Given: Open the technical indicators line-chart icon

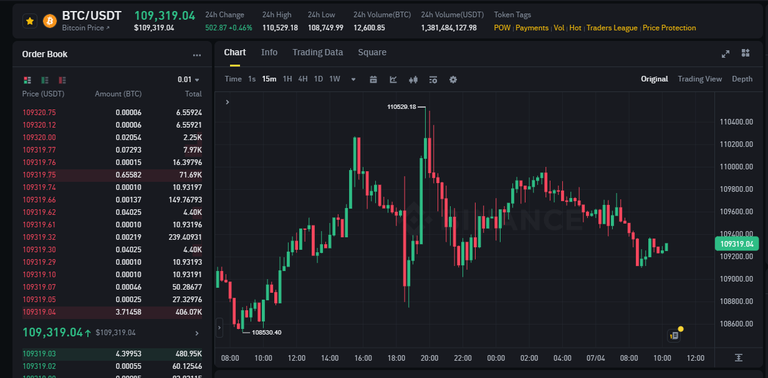Looking at the screenshot, I should click(393, 79).
